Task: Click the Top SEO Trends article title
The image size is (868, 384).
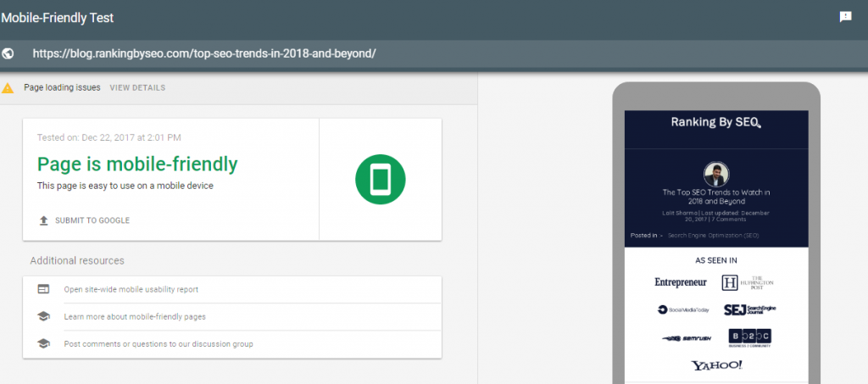Action: [x=716, y=197]
